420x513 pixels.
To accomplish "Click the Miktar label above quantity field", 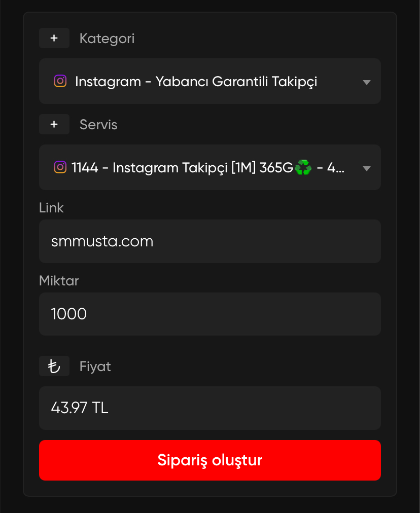I will coord(59,281).
